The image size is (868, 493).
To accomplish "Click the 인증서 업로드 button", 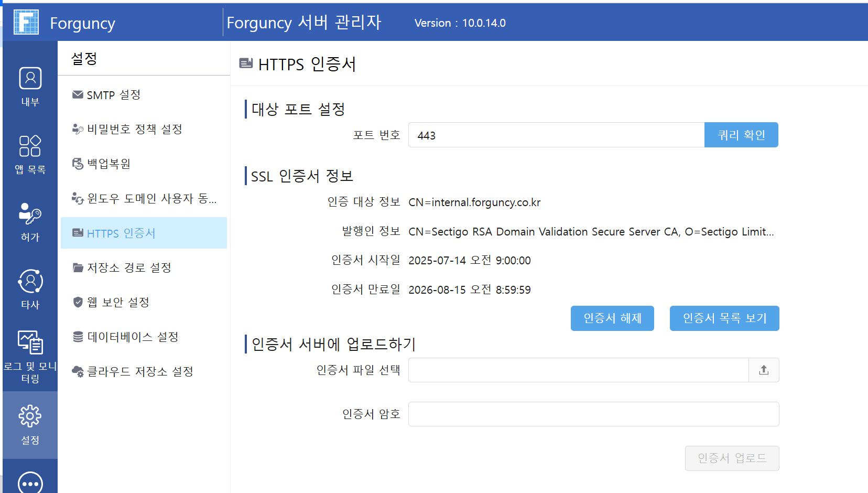I will [732, 458].
